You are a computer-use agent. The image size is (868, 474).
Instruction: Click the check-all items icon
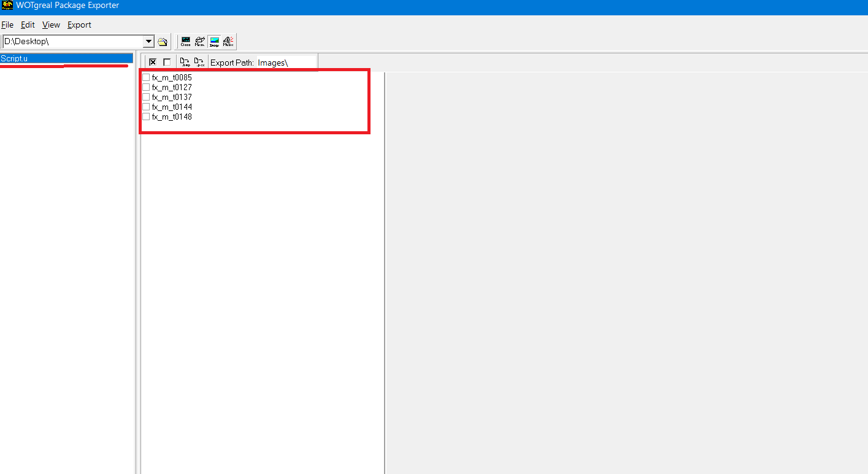153,62
